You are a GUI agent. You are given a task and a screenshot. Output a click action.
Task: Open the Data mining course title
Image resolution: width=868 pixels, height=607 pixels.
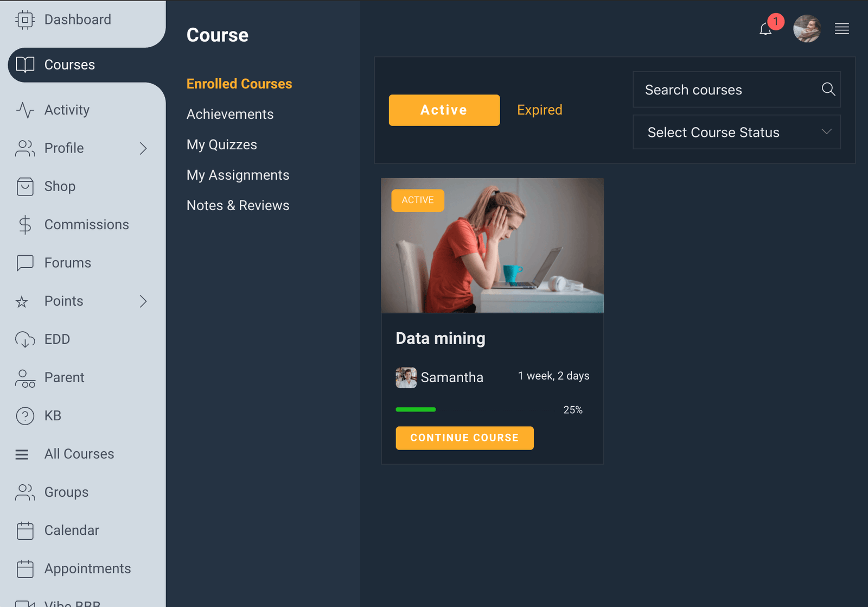pyautogui.click(x=440, y=338)
